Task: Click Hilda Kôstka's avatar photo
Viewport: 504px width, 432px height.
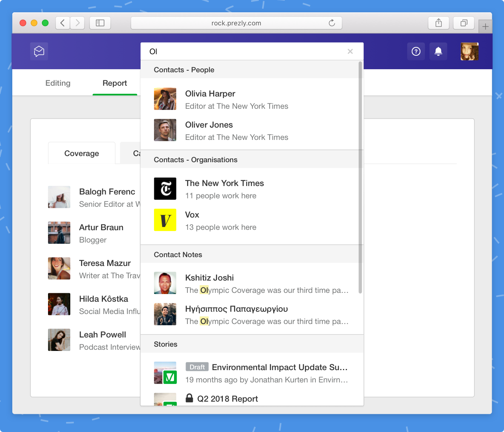Action: coord(59,304)
